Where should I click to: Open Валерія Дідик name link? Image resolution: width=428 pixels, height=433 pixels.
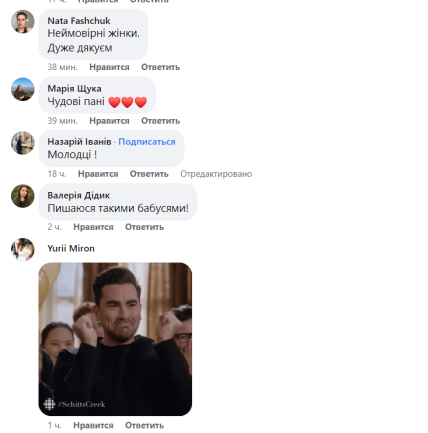pos(79,195)
